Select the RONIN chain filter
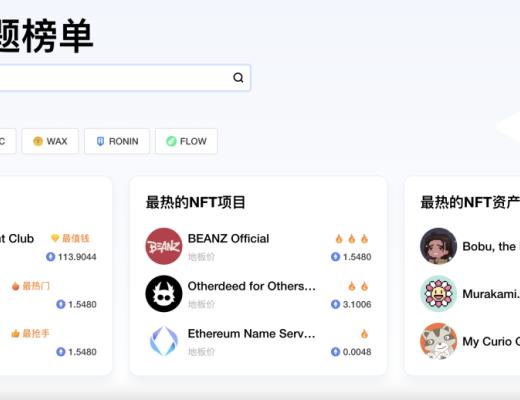The image size is (520, 400). [x=117, y=141]
